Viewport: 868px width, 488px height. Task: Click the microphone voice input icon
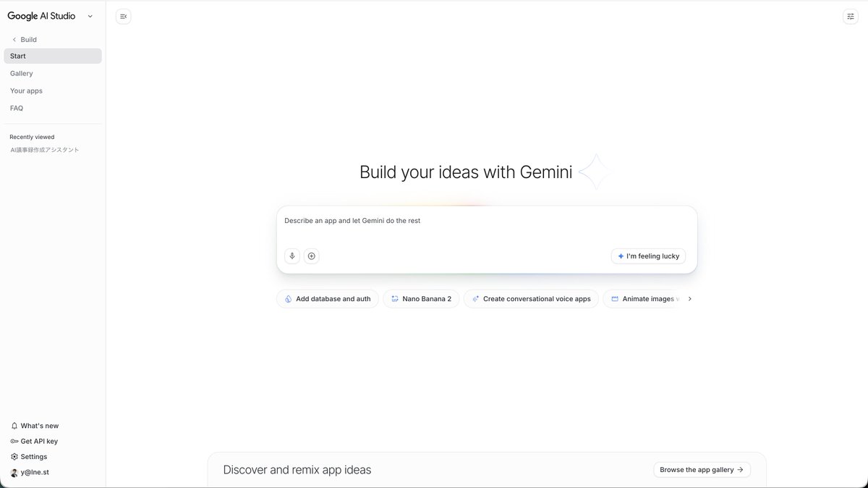[292, 256]
